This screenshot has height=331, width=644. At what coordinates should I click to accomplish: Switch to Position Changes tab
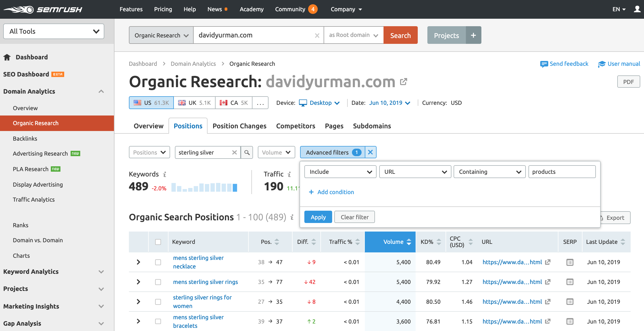[239, 126]
